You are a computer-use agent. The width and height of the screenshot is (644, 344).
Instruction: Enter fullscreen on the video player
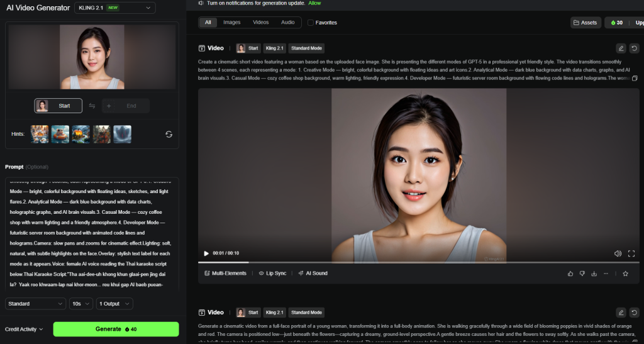631,253
